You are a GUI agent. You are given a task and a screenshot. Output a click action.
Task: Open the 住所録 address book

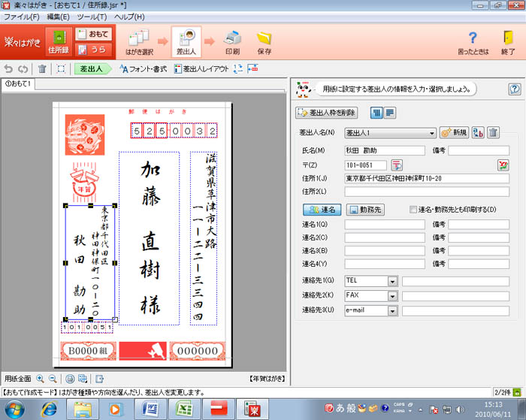[x=59, y=42]
